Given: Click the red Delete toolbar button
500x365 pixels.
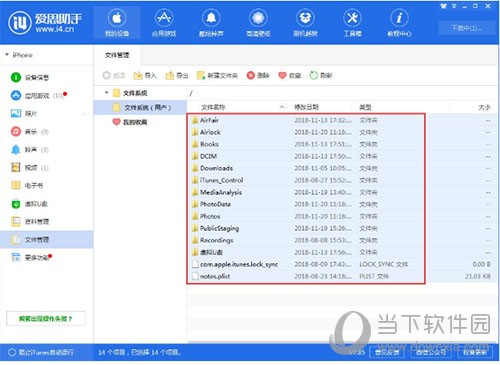Looking at the screenshot, I should coord(258,76).
